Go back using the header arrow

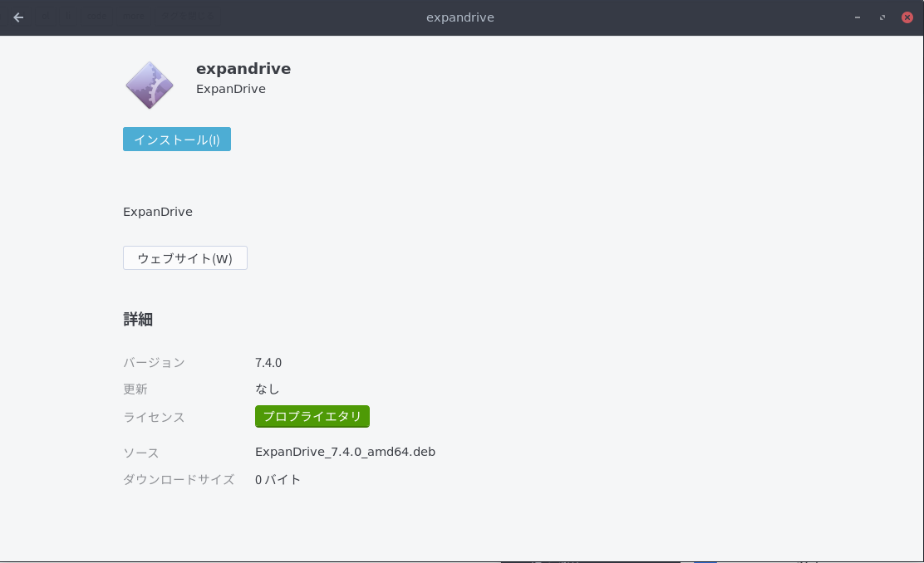coord(18,17)
